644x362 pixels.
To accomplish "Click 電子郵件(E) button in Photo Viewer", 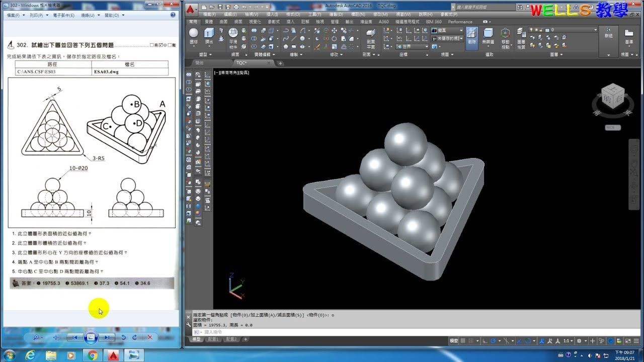I will tap(65, 15).
